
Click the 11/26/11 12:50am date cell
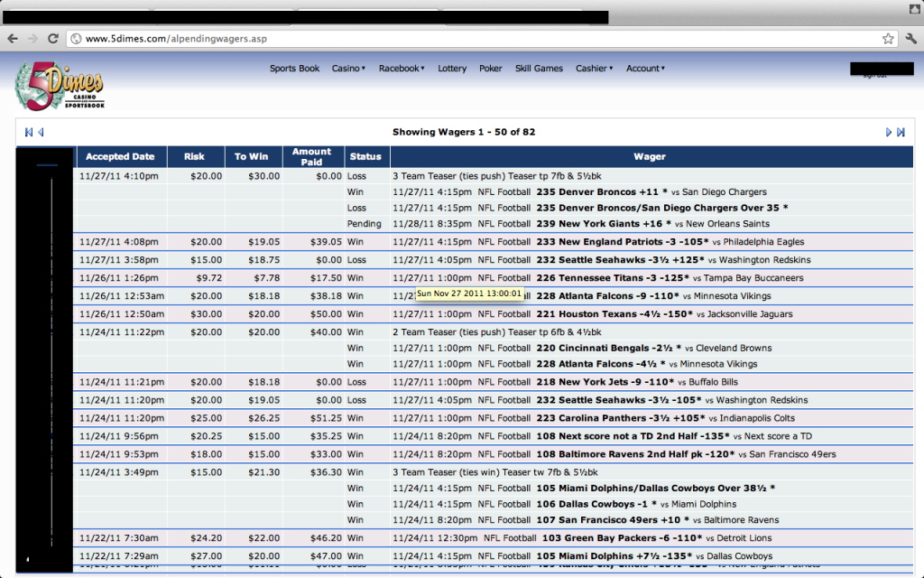pyautogui.click(x=122, y=314)
